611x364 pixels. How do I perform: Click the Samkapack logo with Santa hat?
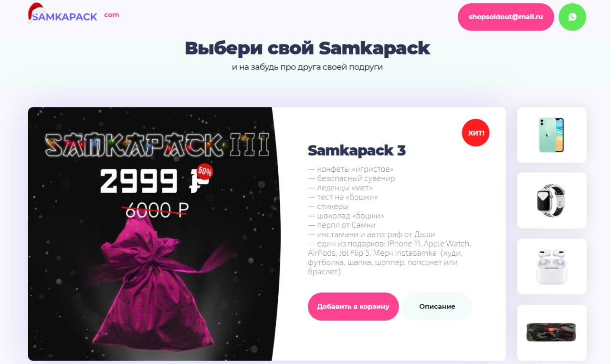63,14
